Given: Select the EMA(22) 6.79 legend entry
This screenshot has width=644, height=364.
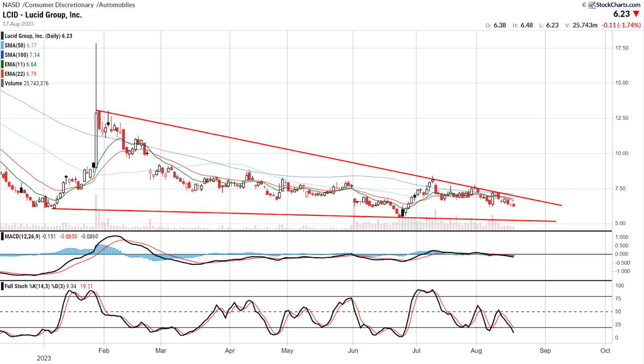Looking at the screenshot, I should [21, 74].
